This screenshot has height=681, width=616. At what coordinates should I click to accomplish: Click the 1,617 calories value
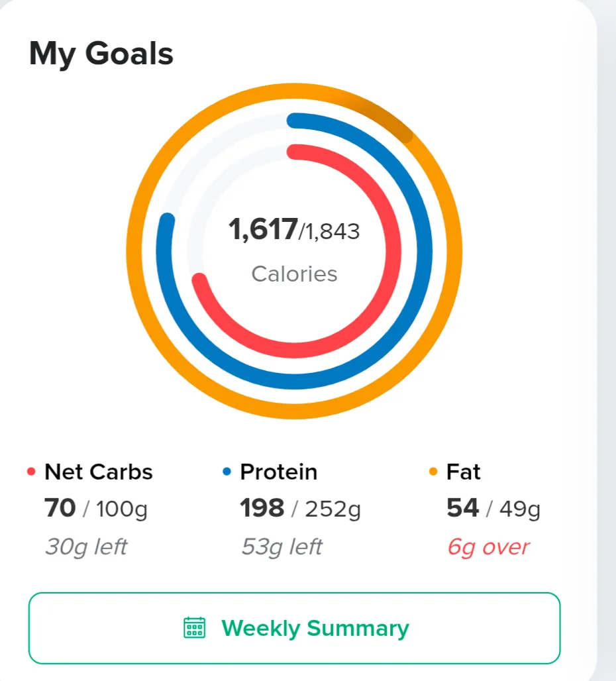263,229
